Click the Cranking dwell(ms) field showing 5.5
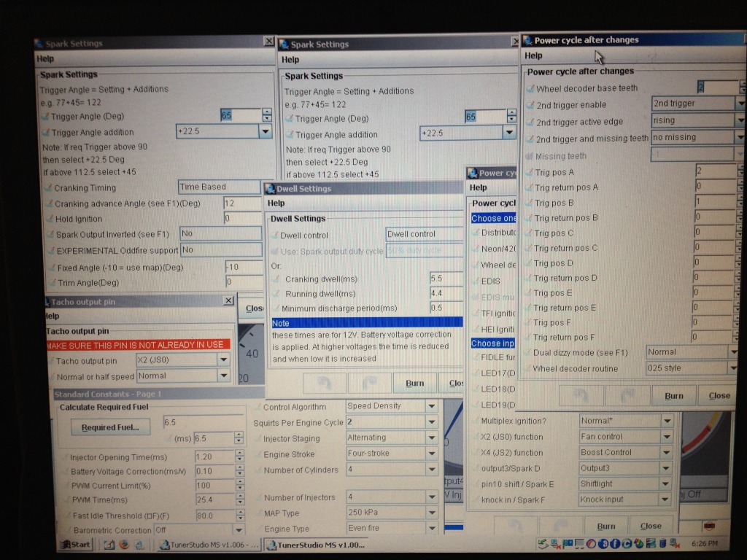Screen dimensions: 747x560 (x=446, y=279)
